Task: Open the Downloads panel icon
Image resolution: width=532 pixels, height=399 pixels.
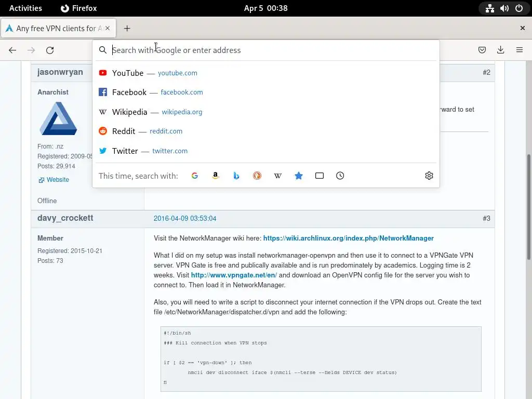Action: pos(500,50)
